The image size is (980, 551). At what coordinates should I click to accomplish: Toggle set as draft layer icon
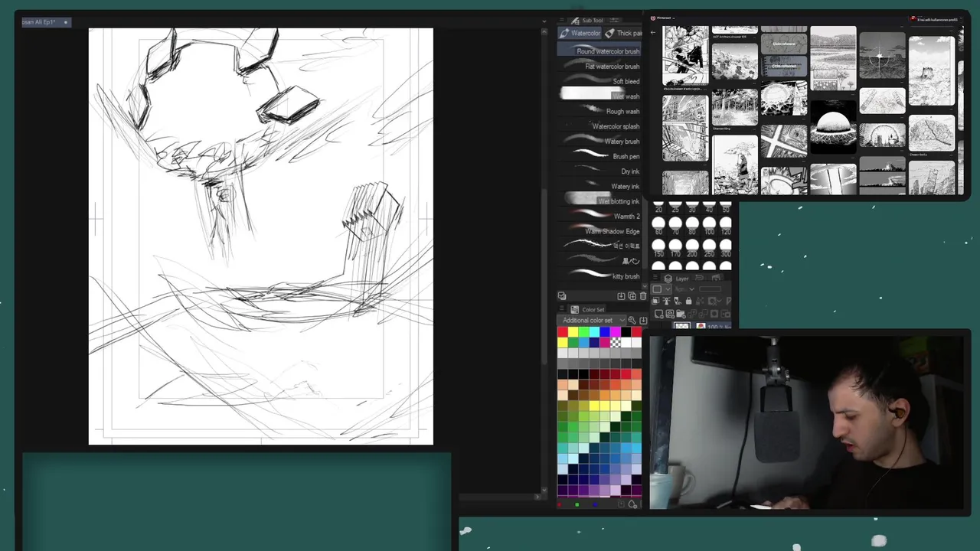678,301
